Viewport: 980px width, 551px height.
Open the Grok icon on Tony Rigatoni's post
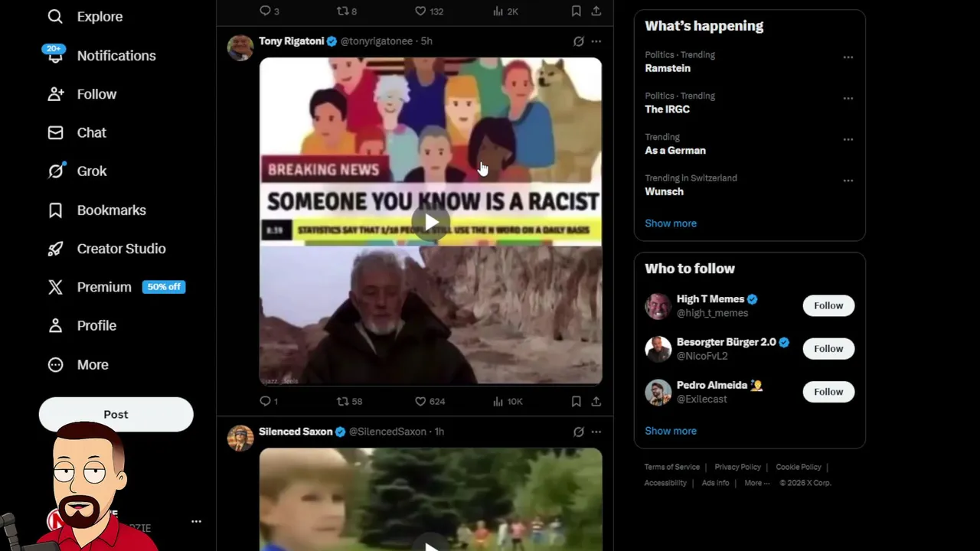578,41
